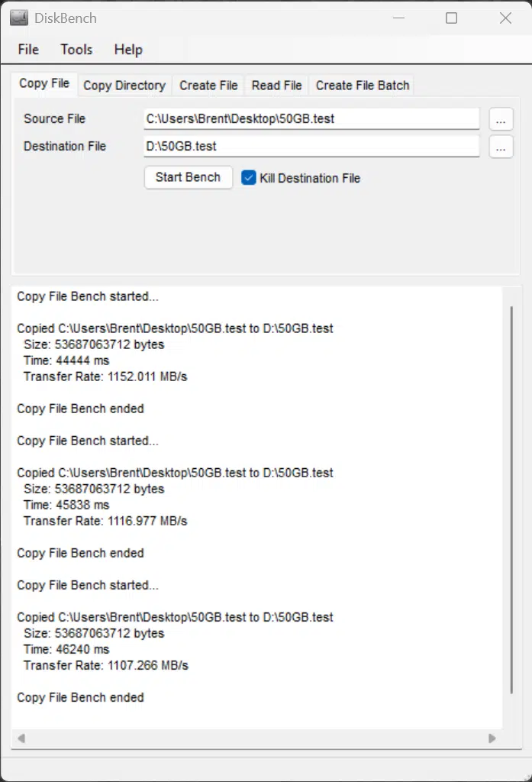Uncheck Kill Destination File checkbox
This screenshot has width=532, height=782.
pyautogui.click(x=248, y=177)
